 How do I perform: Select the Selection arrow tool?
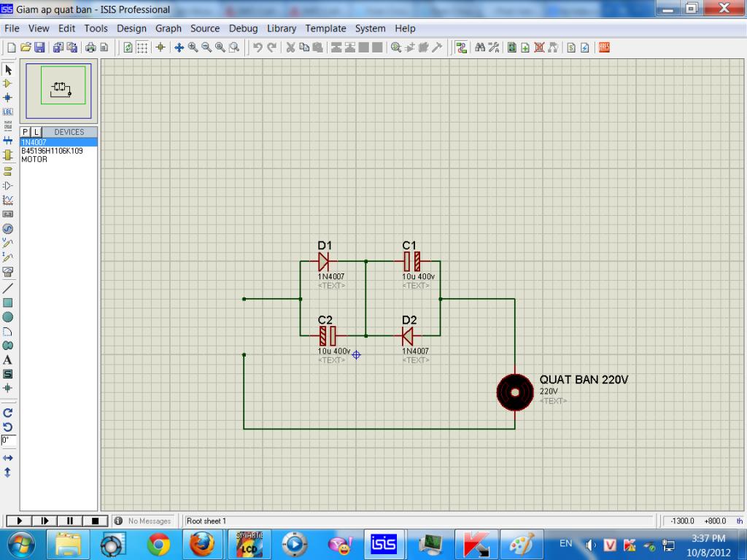8,70
